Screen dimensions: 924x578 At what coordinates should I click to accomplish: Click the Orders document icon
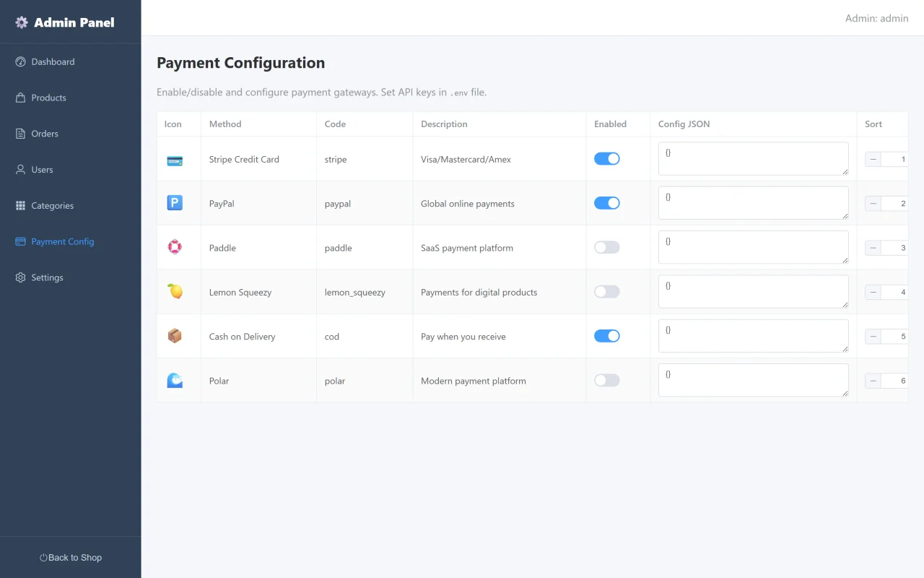20,134
